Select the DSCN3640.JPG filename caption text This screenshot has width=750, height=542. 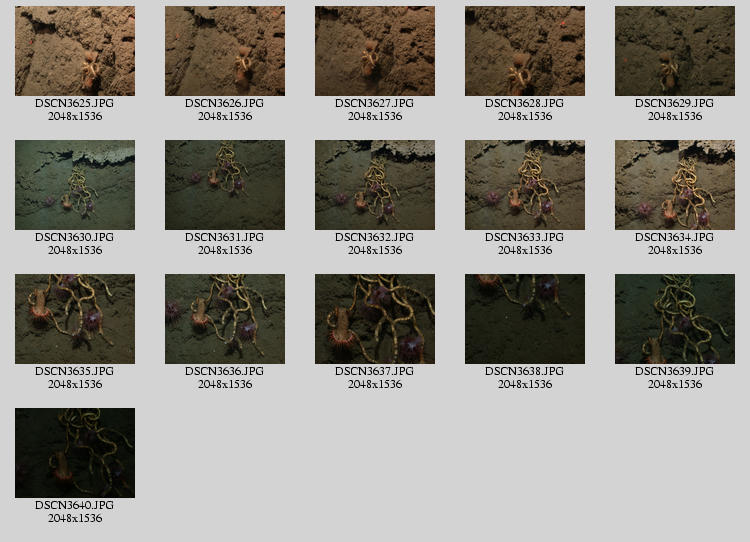[75, 506]
